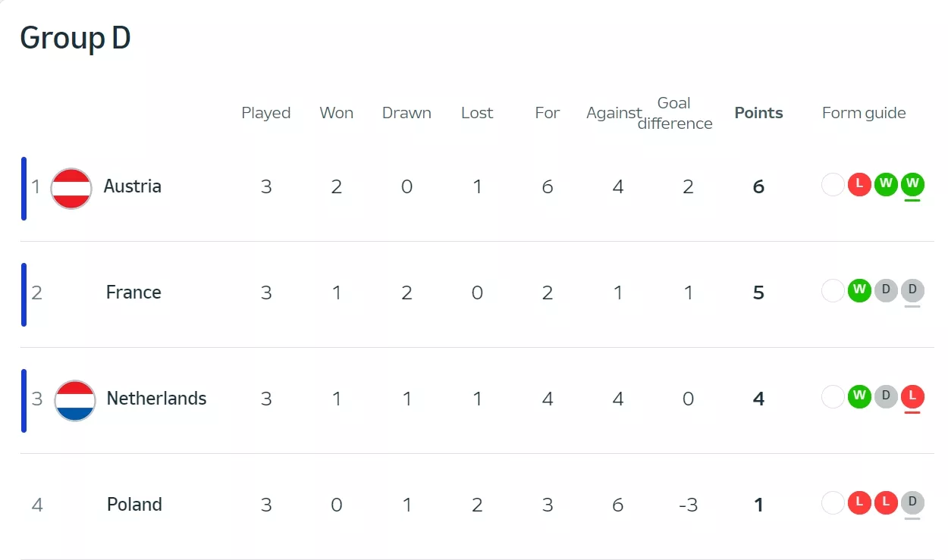948x560 pixels.
Task: Click Austria's empty form guide circle
Action: point(833,184)
